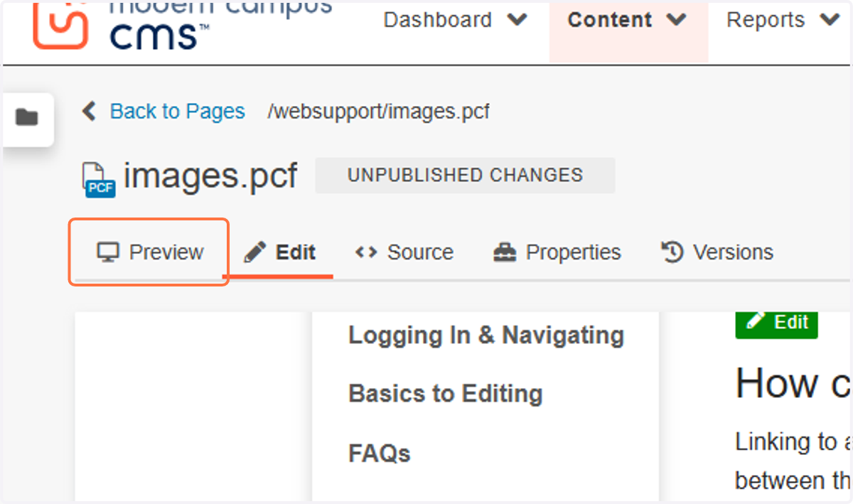Open the Reports dropdown

(x=783, y=20)
